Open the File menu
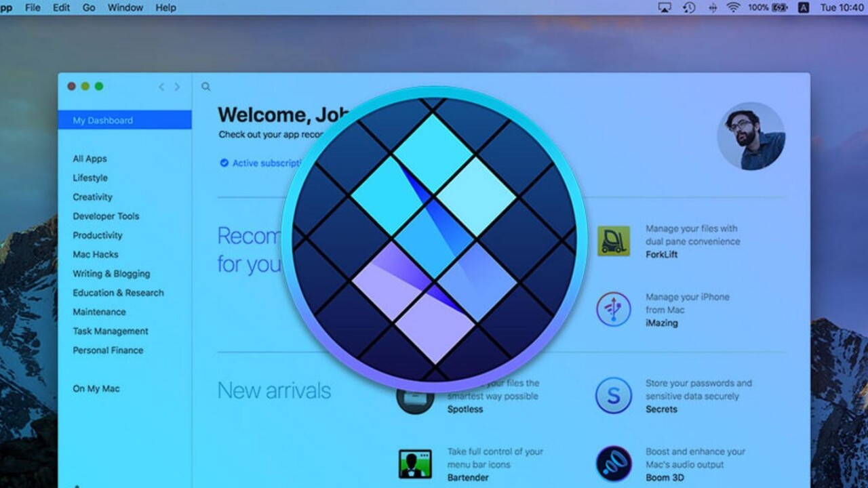 coord(33,7)
